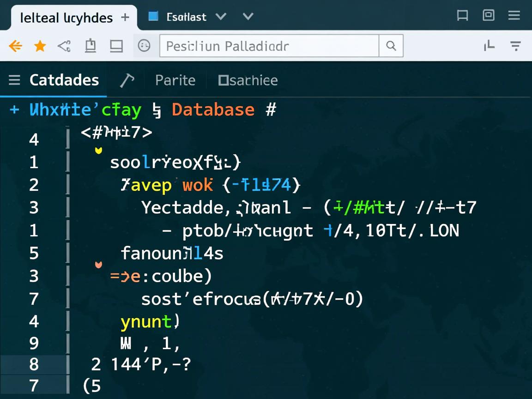Viewport: 532px width, 399px height.
Task: Click the smiley face icon
Action: tap(144, 46)
